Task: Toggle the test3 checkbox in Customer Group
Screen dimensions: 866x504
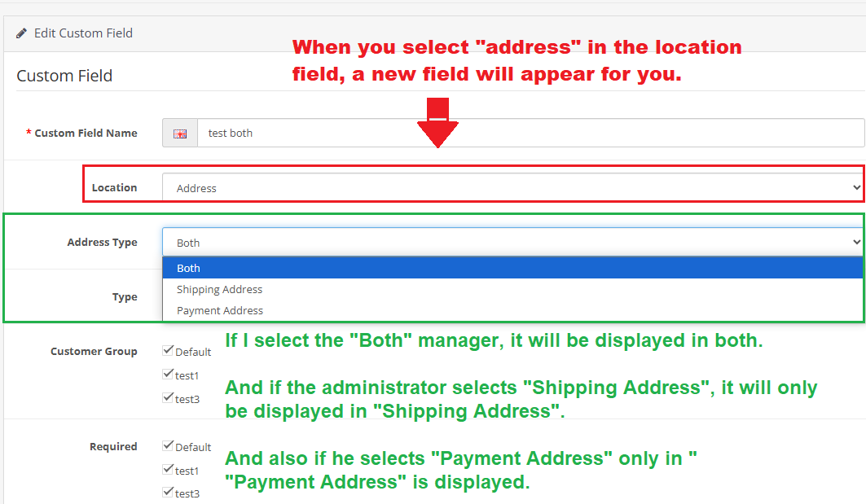Action: click(168, 398)
